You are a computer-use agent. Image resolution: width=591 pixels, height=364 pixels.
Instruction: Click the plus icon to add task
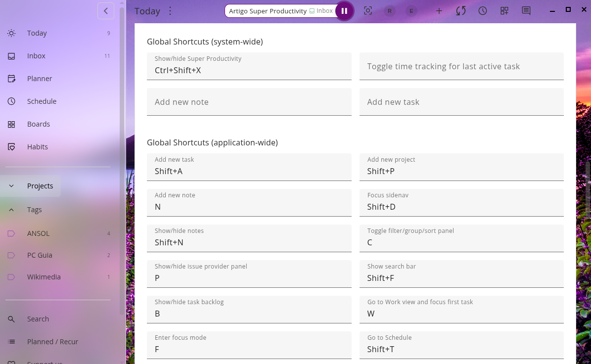[439, 11]
